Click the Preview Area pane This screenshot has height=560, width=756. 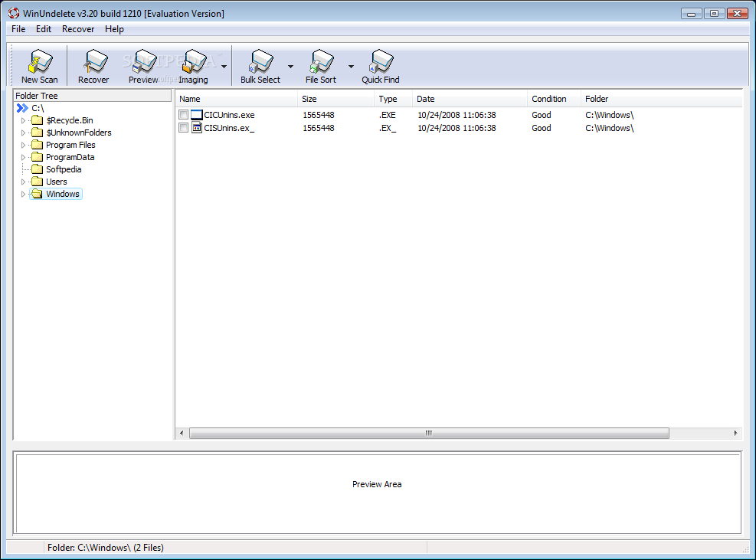point(378,493)
